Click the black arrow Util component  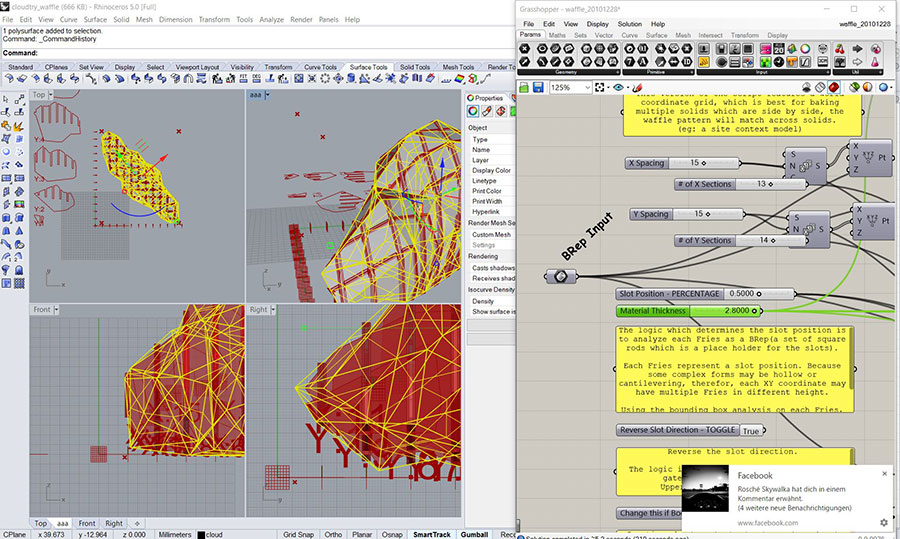(x=857, y=49)
